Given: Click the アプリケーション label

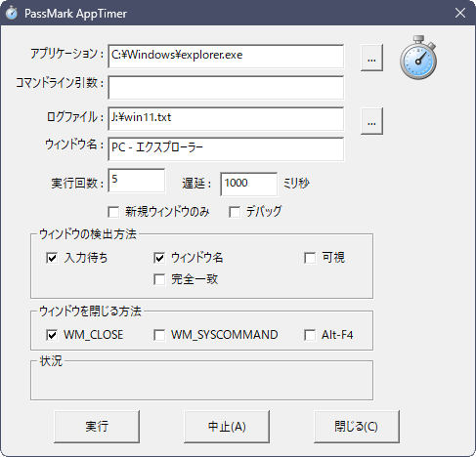Looking at the screenshot, I should (x=67, y=54).
